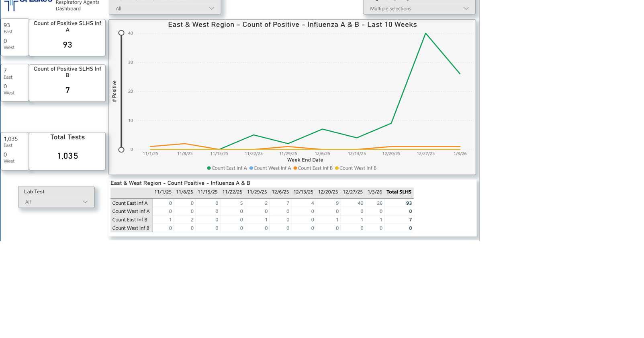Viewport: 644px width, 338px height.
Task: Click the 11/22/25 table column header
Action: point(232,192)
